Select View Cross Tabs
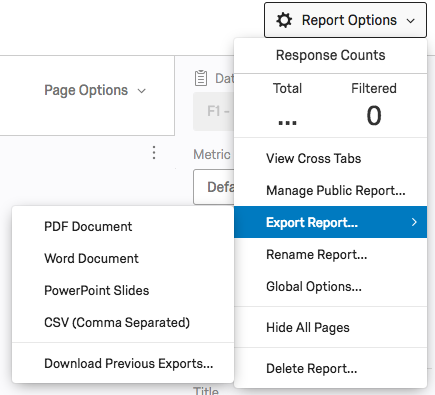 330,158
